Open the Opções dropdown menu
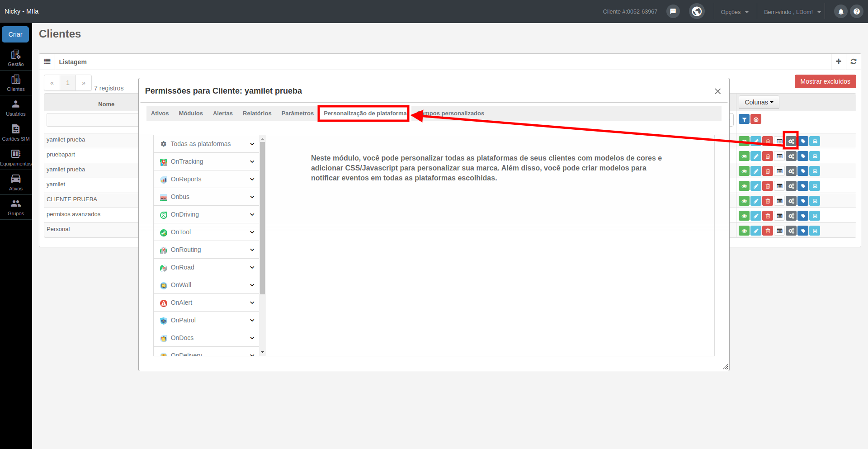 pos(735,12)
